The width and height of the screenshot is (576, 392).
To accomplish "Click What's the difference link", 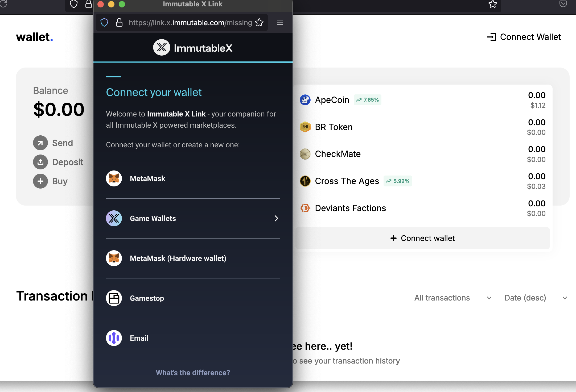I will click(193, 373).
